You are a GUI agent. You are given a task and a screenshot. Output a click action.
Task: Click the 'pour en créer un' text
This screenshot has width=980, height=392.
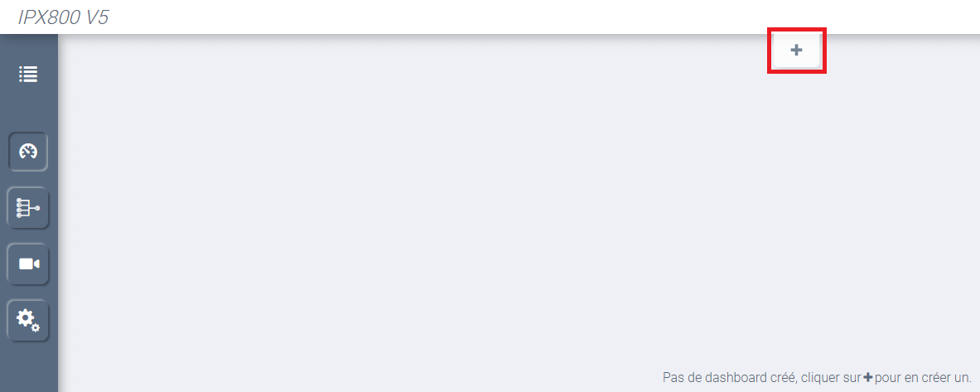(923, 378)
